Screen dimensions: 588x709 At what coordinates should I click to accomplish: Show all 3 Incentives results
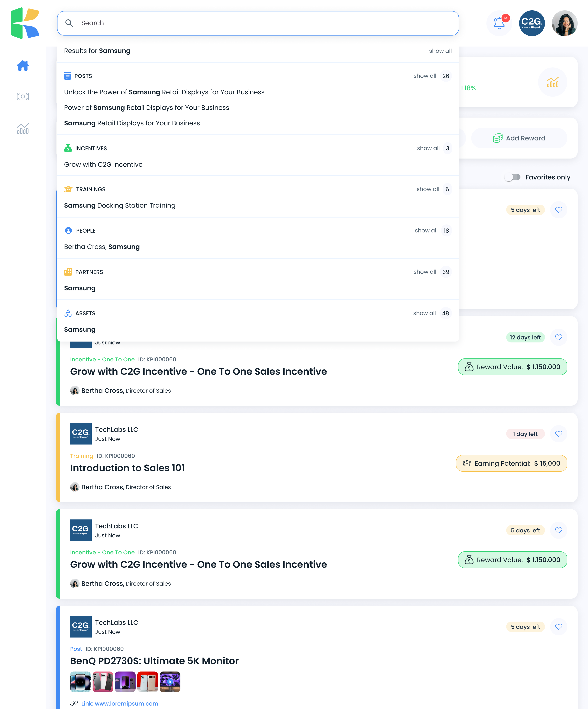[x=428, y=148]
